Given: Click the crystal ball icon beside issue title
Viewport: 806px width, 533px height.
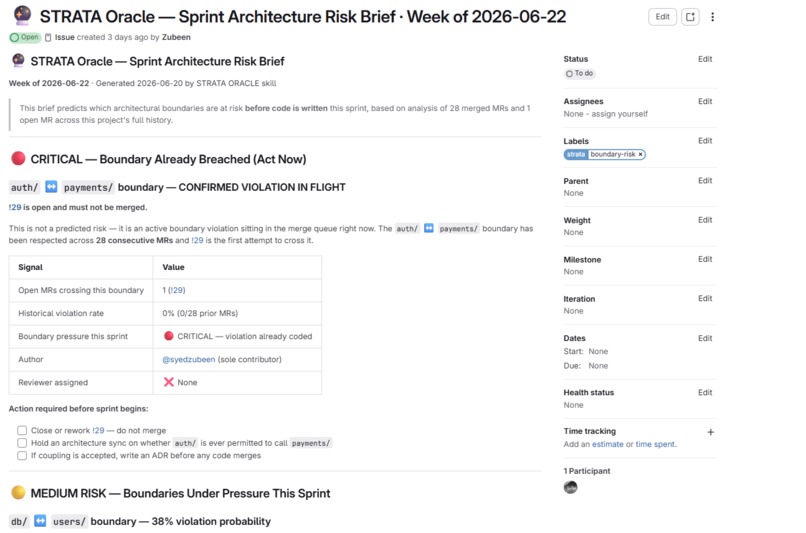Looking at the screenshot, I should (22, 15).
